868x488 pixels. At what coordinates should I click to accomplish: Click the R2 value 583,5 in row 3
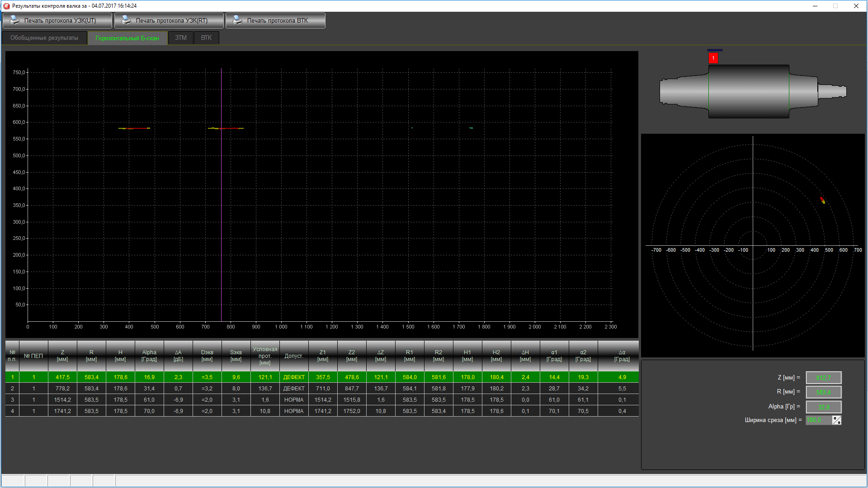pyautogui.click(x=439, y=400)
